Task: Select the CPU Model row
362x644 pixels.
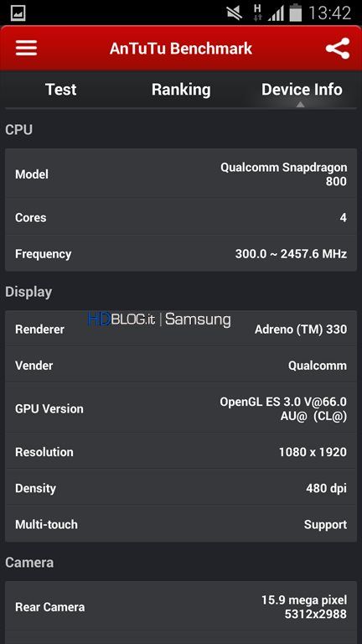Action: (x=181, y=174)
